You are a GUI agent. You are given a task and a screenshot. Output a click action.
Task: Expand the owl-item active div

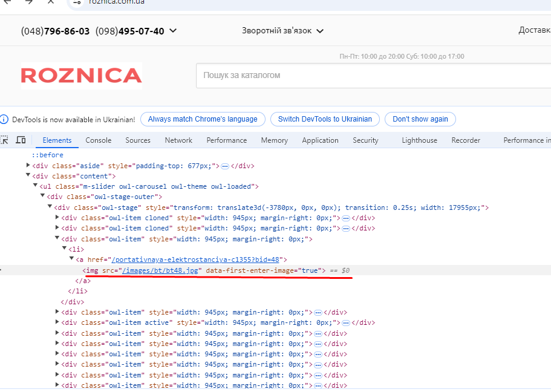pos(57,323)
